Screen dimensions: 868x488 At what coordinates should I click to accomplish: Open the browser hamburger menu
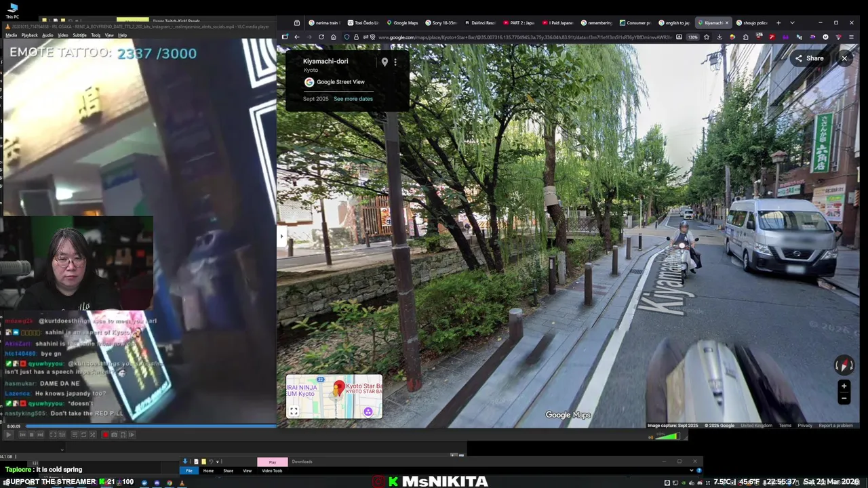[851, 37]
